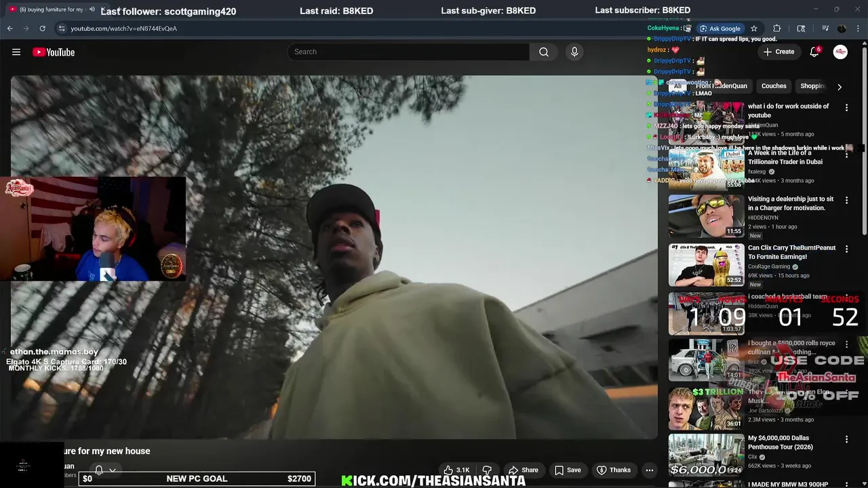The height and width of the screenshot is (488, 868).
Task: Open the YouTube hamburger guide menu
Action: click(16, 52)
